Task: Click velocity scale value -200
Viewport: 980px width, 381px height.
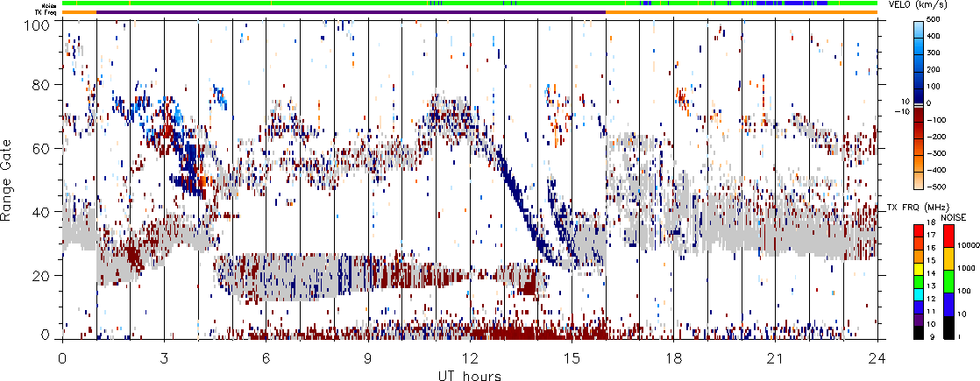Action: click(937, 137)
